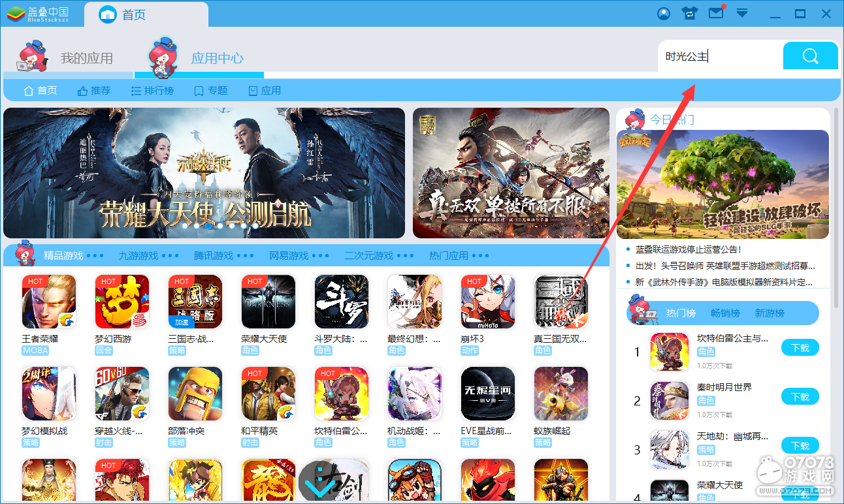This screenshot has width=844, height=504.
Task: Open the user account icon in title bar
Action: point(664,13)
